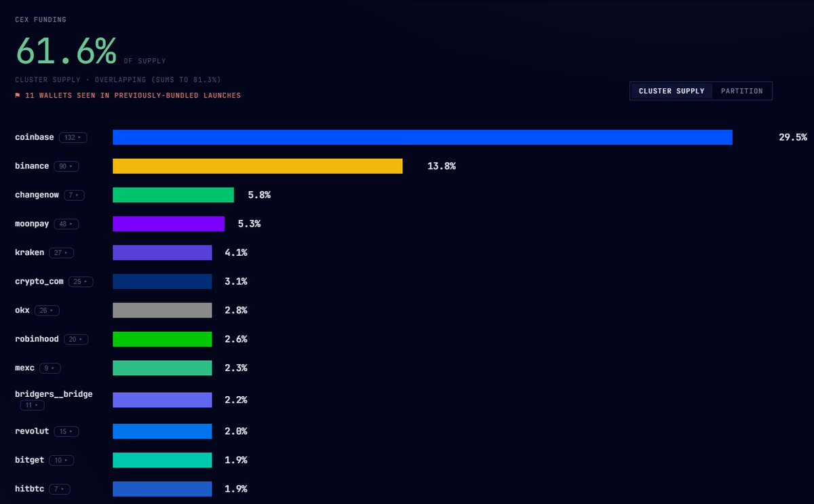Click the blue revolut bar
Screen dimensions: 814x504
pos(162,431)
